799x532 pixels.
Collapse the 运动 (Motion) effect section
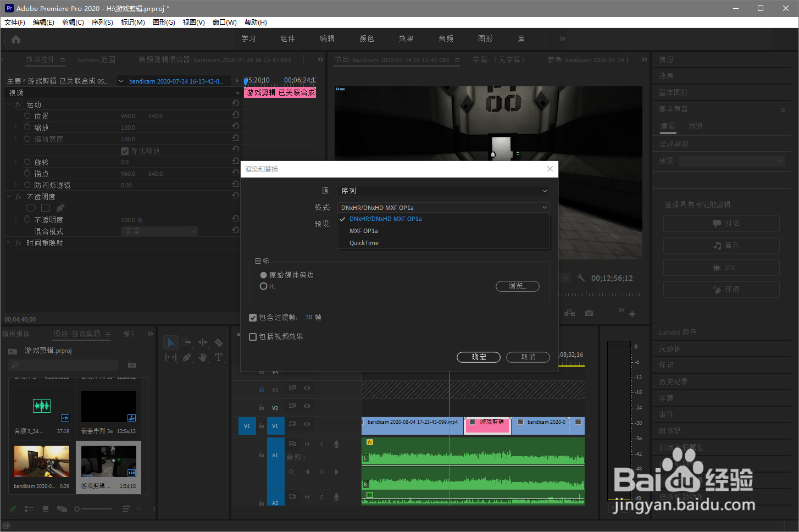coord(9,104)
